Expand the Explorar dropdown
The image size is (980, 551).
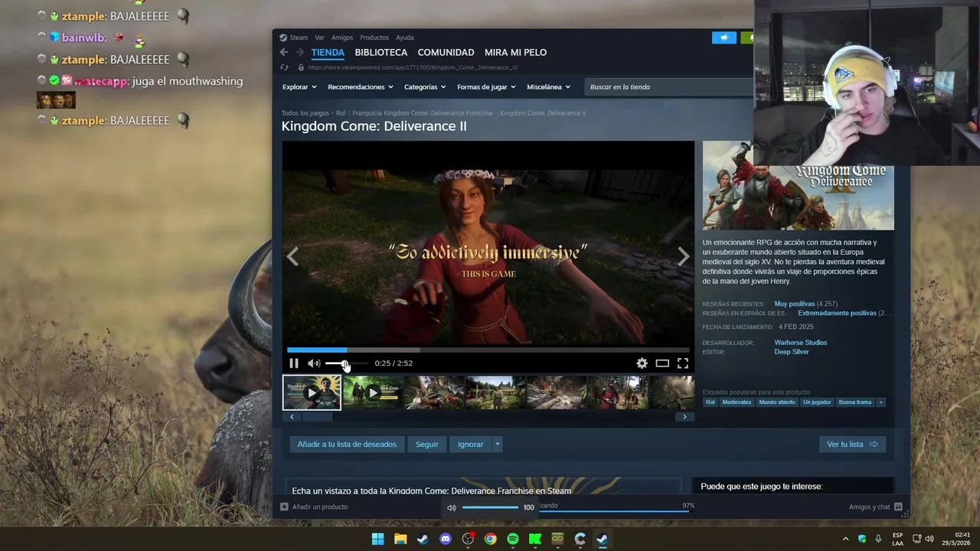tap(299, 87)
